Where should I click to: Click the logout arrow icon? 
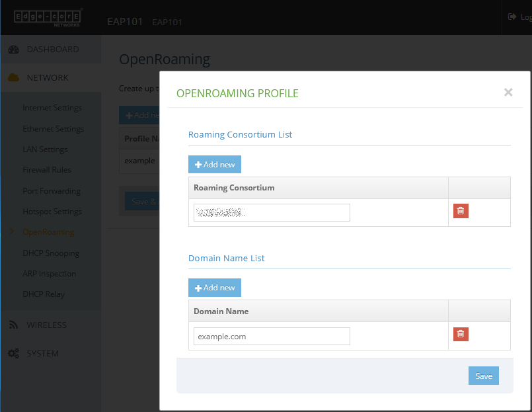(512, 17)
